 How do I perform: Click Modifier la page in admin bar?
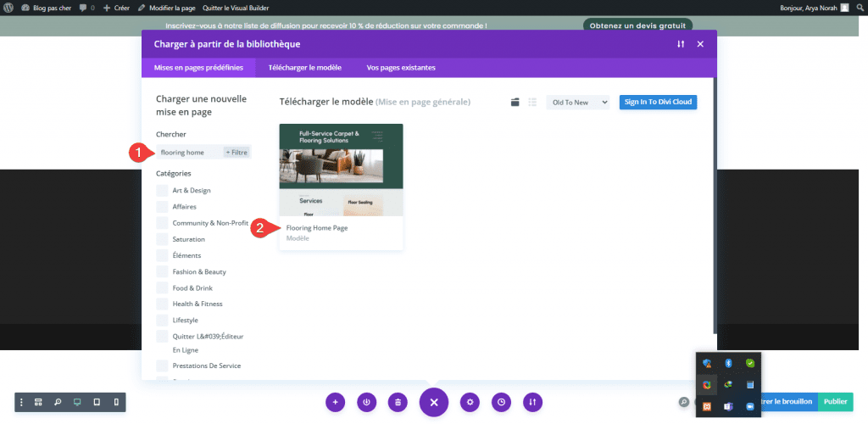pyautogui.click(x=167, y=8)
